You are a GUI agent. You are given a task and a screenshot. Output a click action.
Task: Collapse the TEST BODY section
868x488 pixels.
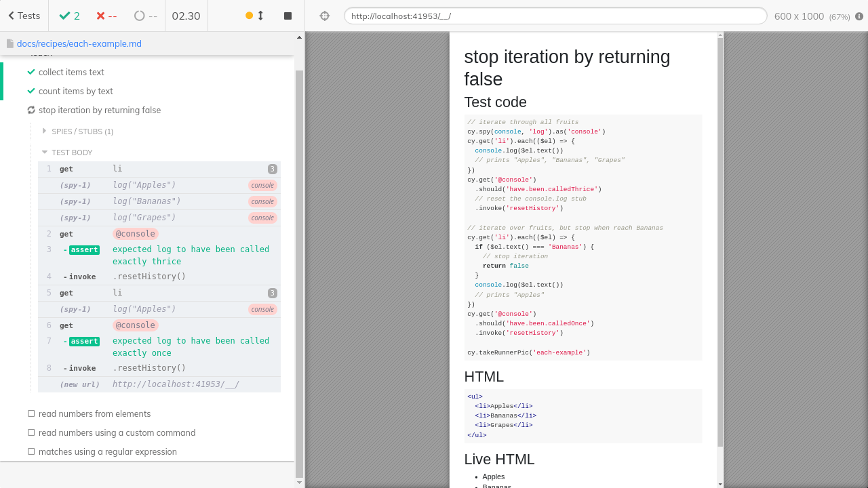44,152
